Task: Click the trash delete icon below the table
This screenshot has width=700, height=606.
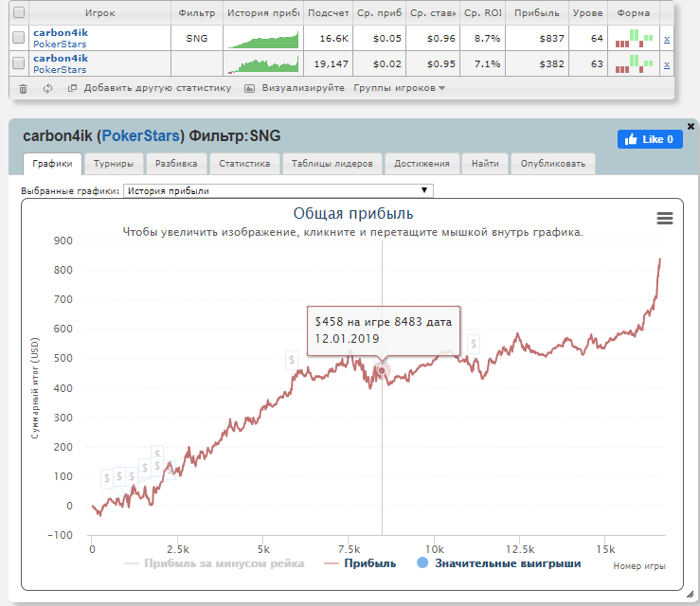Action: click(24, 89)
